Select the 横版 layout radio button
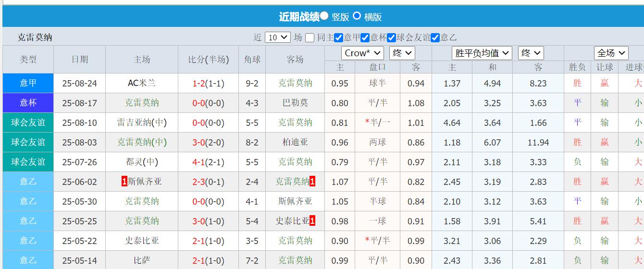Viewport: 644px width, 269px height. coord(357,16)
